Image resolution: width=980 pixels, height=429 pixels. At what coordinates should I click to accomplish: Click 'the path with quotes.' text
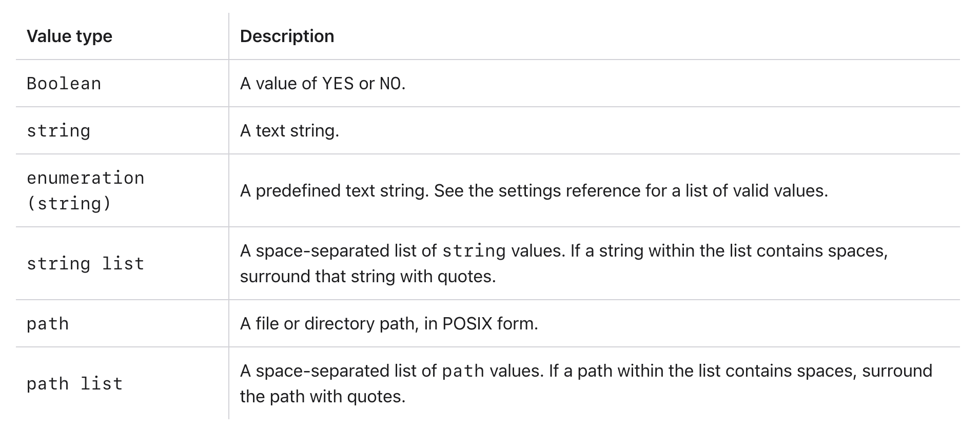323,397
